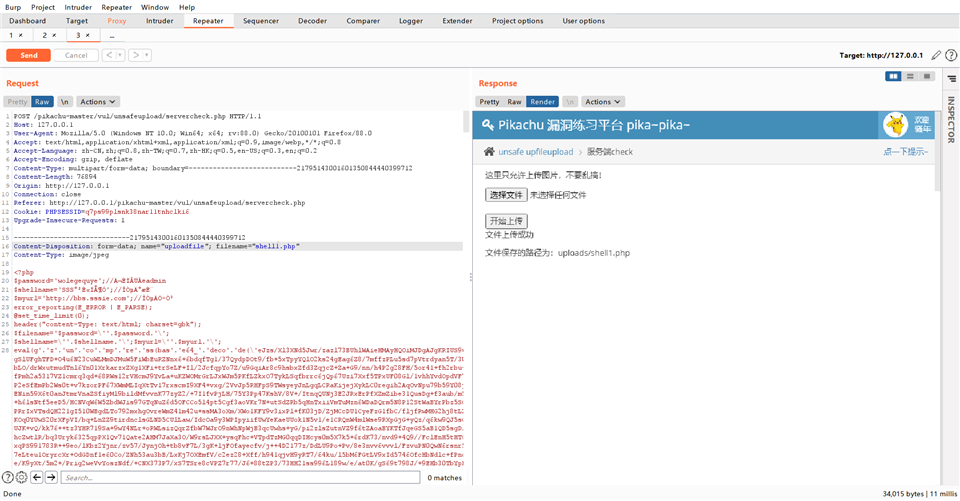Open the Repeater menu
960x501 pixels.
pos(116,7)
